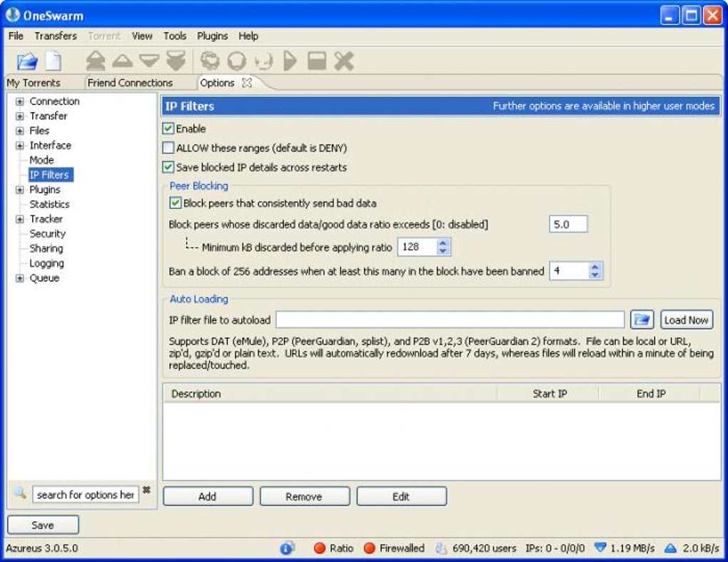
Task: Click the Start IP column header
Action: (548, 394)
